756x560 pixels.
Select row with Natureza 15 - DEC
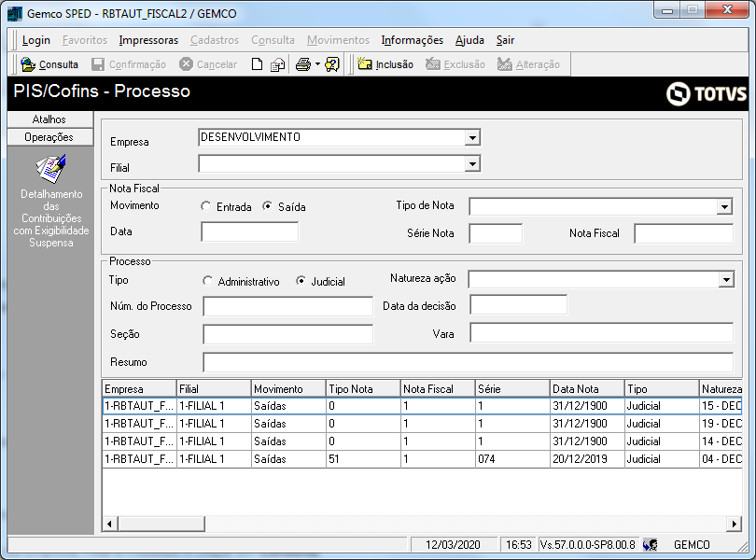422,406
